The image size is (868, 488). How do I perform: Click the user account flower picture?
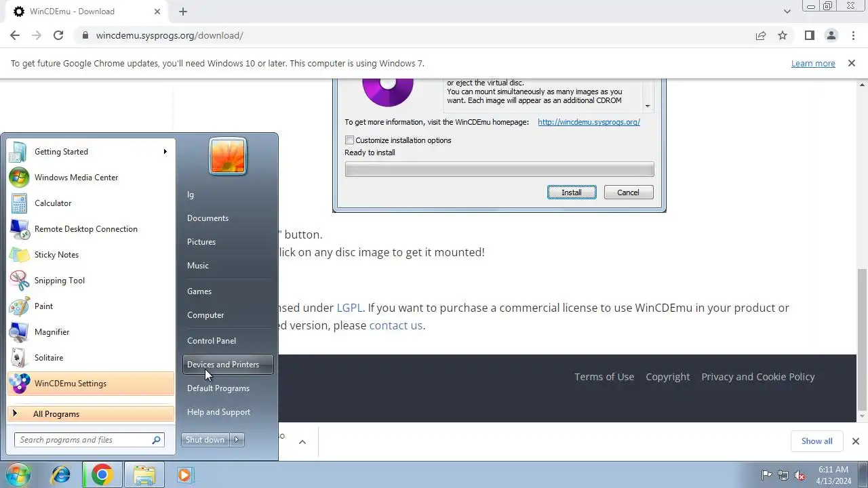(x=228, y=157)
